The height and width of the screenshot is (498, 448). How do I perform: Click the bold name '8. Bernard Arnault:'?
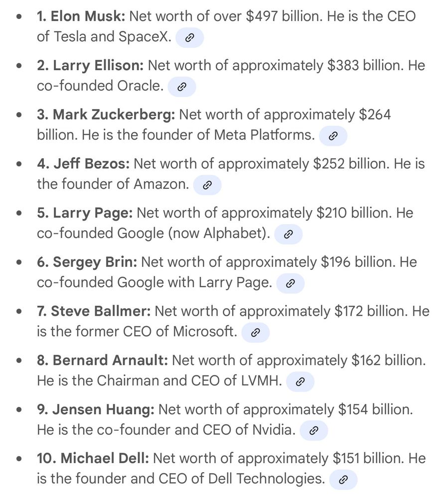pyautogui.click(x=102, y=361)
